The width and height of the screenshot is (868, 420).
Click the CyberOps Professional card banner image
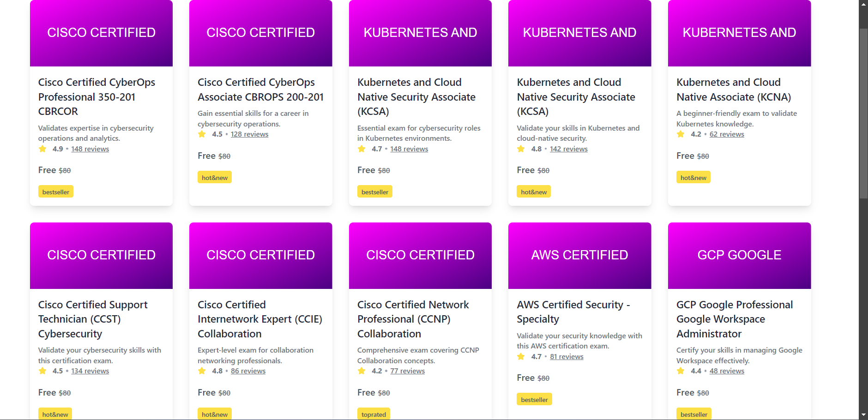(x=101, y=33)
